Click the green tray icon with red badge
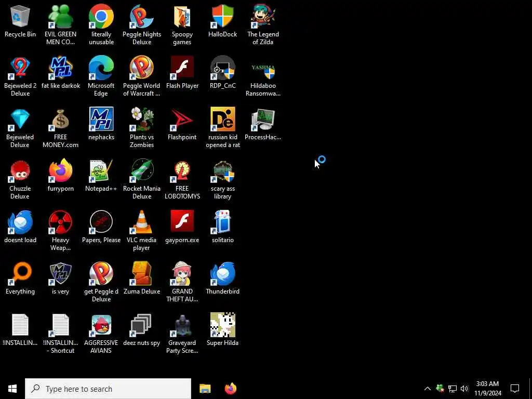 (440, 389)
